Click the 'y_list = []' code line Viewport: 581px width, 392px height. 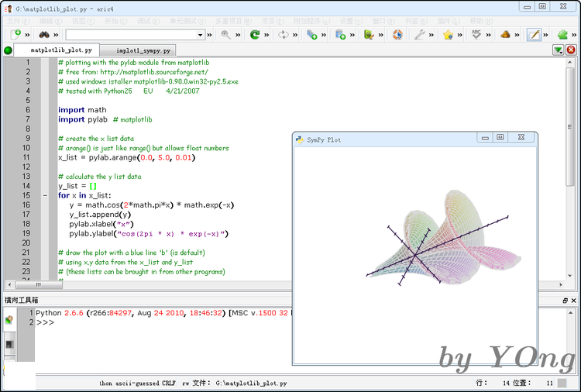[77, 186]
